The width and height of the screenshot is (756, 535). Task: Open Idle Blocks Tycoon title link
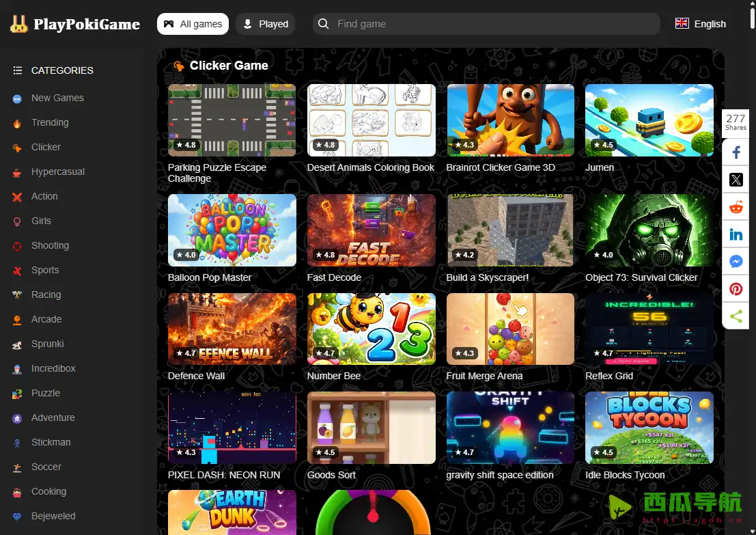(625, 475)
